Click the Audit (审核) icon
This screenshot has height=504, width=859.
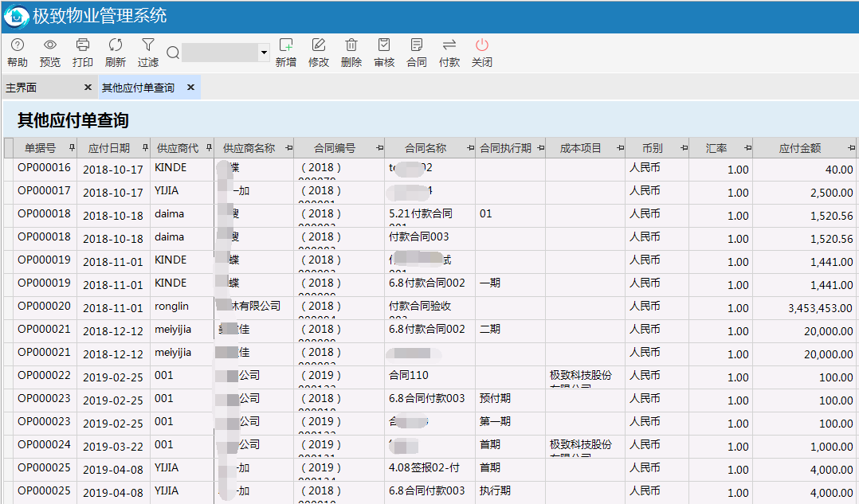[384, 45]
